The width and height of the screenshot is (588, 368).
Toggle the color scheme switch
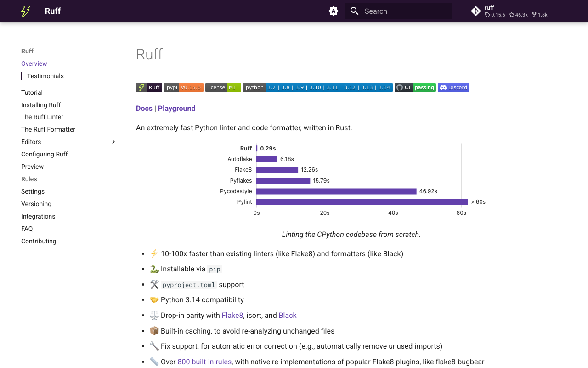coord(333,11)
